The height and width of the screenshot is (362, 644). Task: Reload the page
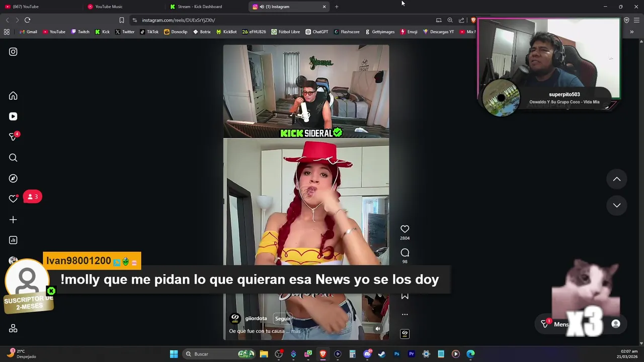(28, 20)
